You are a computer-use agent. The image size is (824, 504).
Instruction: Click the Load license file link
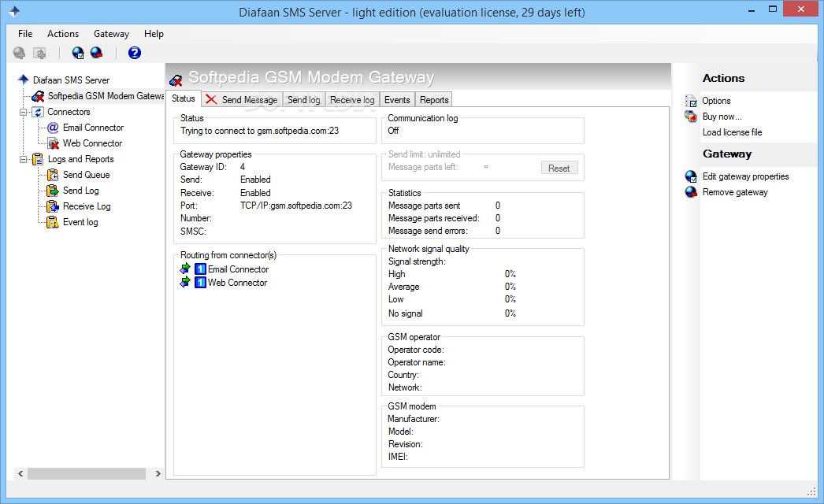click(x=732, y=132)
